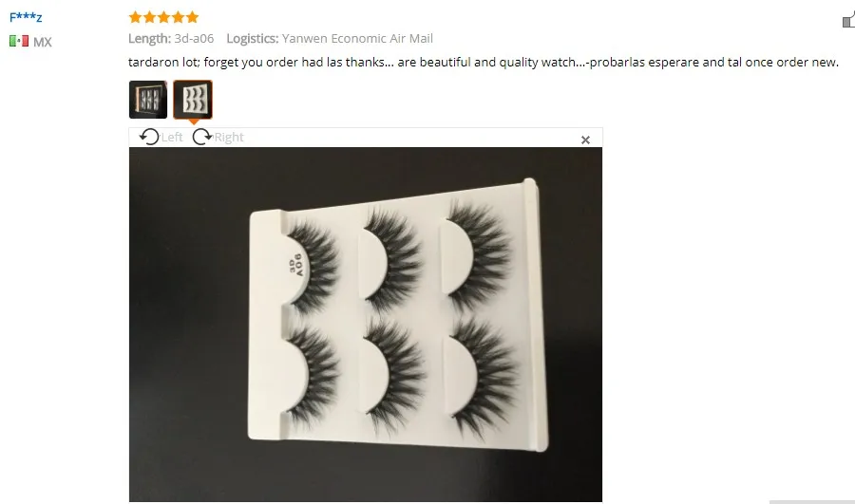Select the highlighted second photo thumbnail

point(193,100)
